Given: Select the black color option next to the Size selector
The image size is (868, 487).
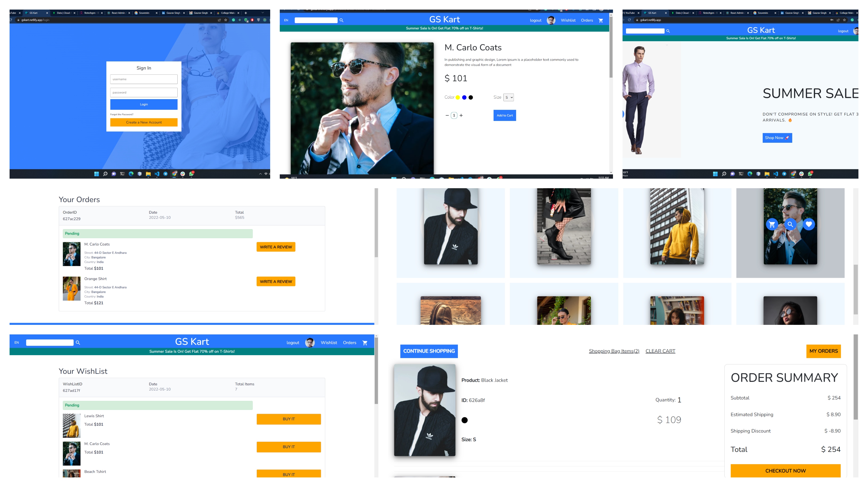Looking at the screenshot, I should (471, 98).
